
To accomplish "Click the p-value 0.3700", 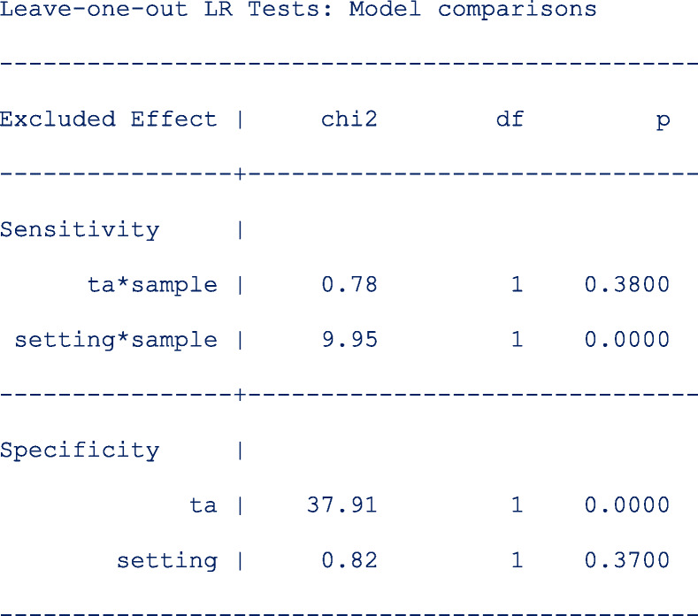I will click(626, 560).
